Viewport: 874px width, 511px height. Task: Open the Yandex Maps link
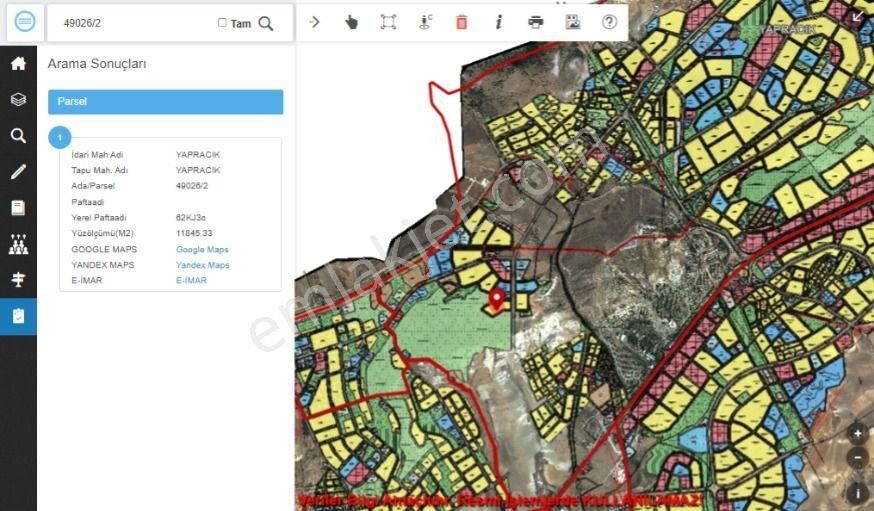click(203, 265)
